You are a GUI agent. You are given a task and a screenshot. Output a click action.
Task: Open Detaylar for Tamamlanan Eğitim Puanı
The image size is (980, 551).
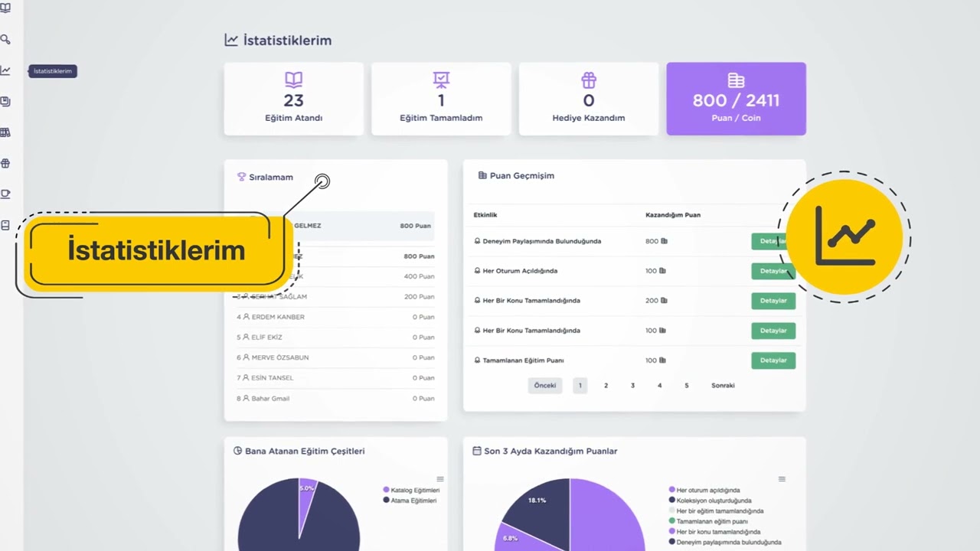[773, 360]
